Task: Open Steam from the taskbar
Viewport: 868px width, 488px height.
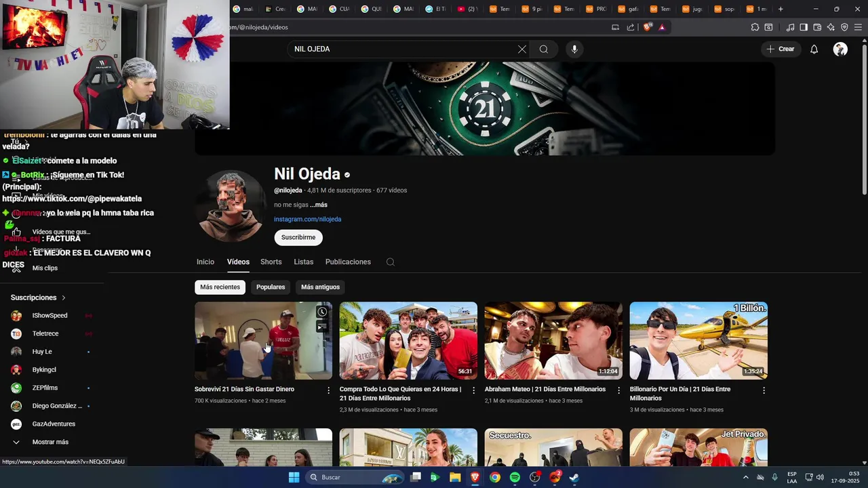Action: coord(574,477)
